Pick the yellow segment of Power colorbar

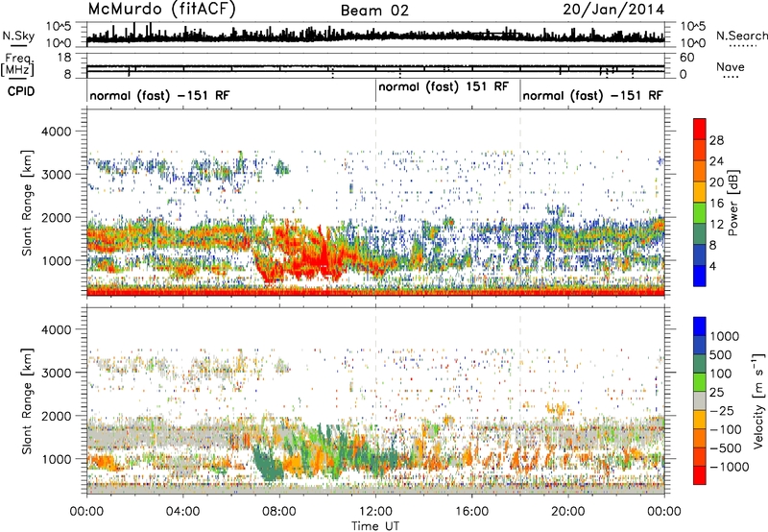click(700, 191)
